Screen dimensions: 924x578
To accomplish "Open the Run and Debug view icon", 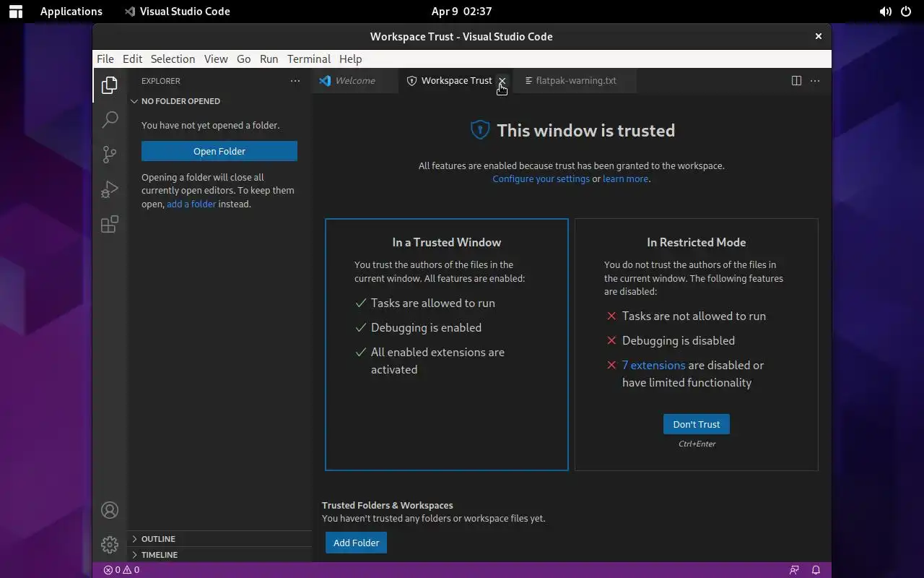I will [x=110, y=189].
